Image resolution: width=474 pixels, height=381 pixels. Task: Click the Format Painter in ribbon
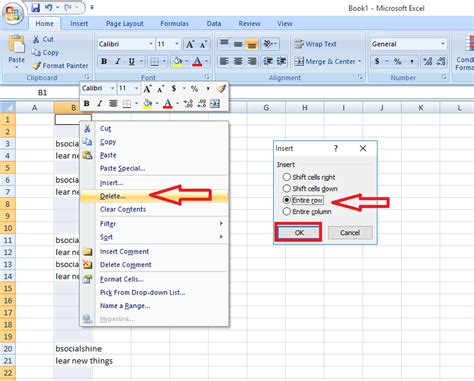(x=60, y=66)
